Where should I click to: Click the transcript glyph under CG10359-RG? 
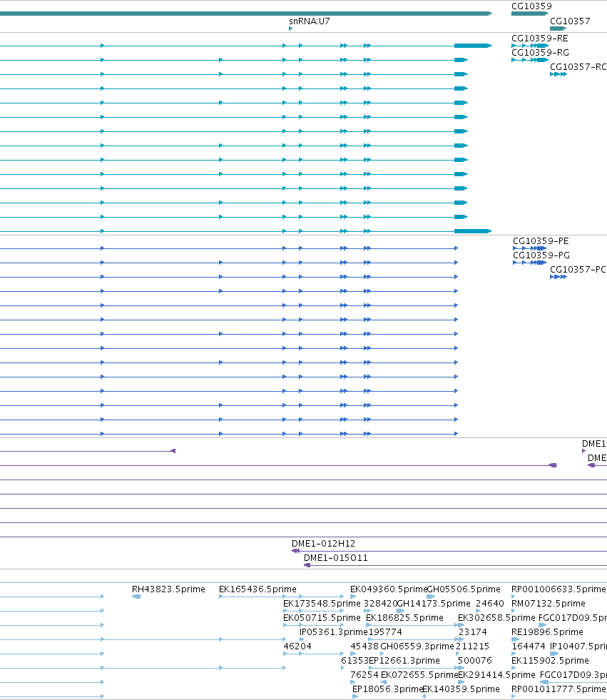(530, 60)
